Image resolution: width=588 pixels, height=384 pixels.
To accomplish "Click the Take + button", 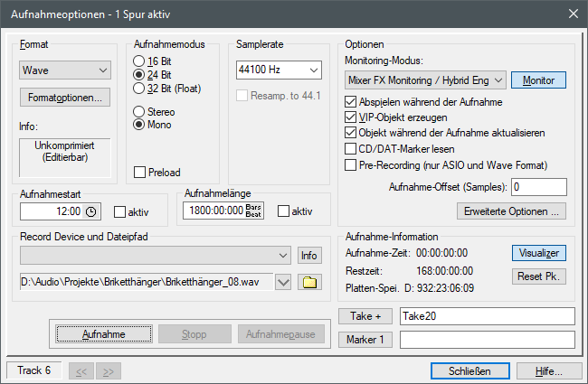I will click(x=365, y=316).
